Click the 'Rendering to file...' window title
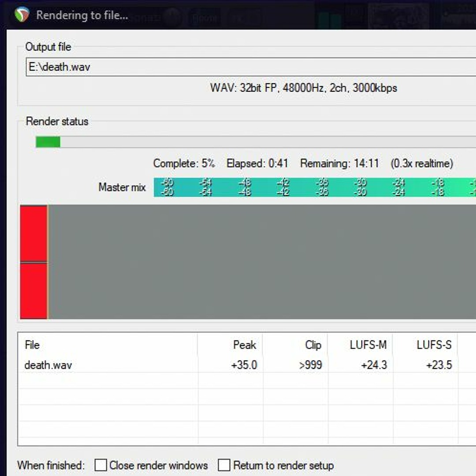This screenshot has width=476, height=476. pos(82,15)
